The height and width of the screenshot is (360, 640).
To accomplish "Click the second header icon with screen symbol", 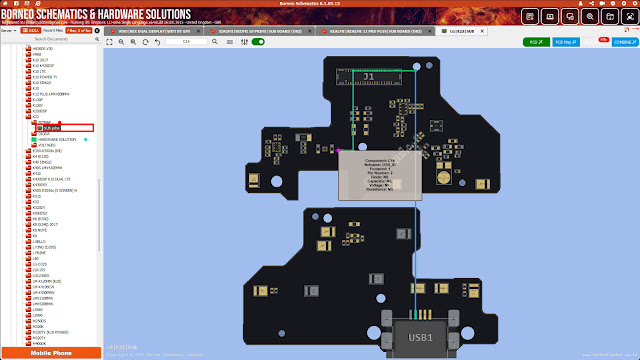I will tap(550, 17).
